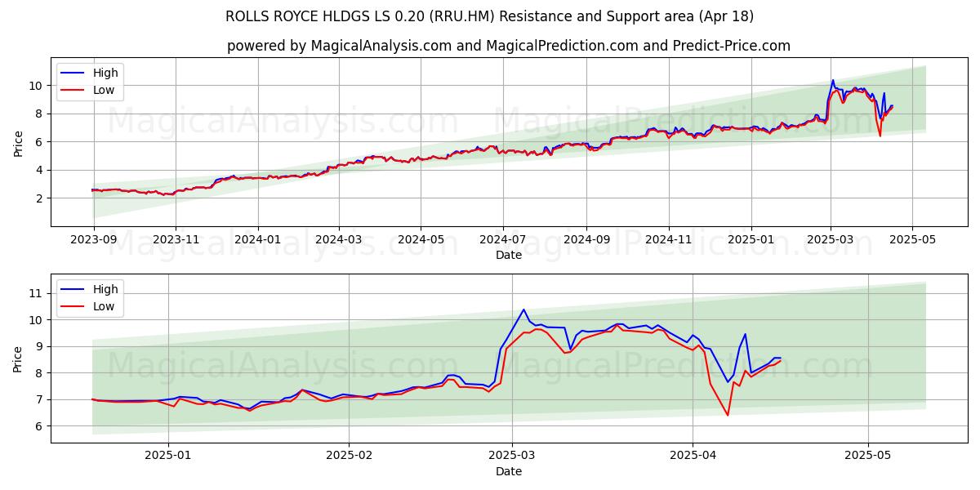Select 'High' legend entry in lower chart
The image size is (980, 490).
(x=105, y=289)
